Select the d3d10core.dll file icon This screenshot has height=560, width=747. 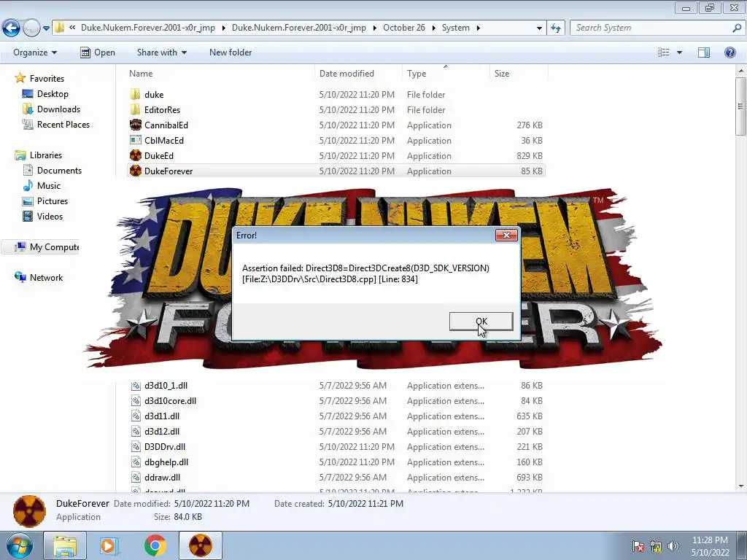click(136, 401)
